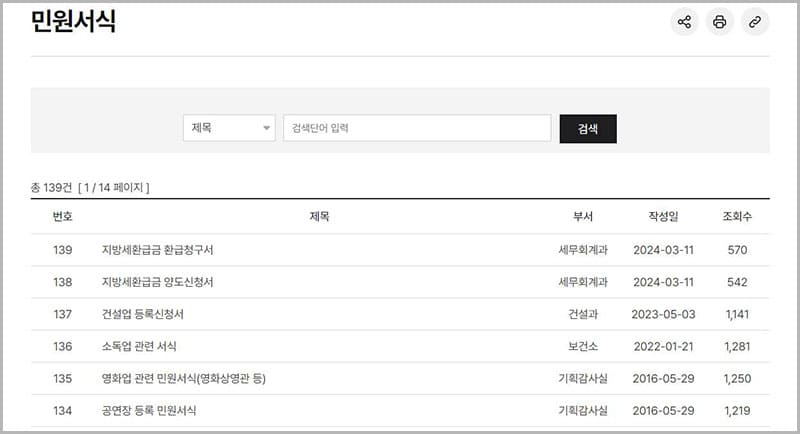The height and width of the screenshot is (434, 800).
Task: Open the 제목 search type dropdown
Action: [x=229, y=128]
